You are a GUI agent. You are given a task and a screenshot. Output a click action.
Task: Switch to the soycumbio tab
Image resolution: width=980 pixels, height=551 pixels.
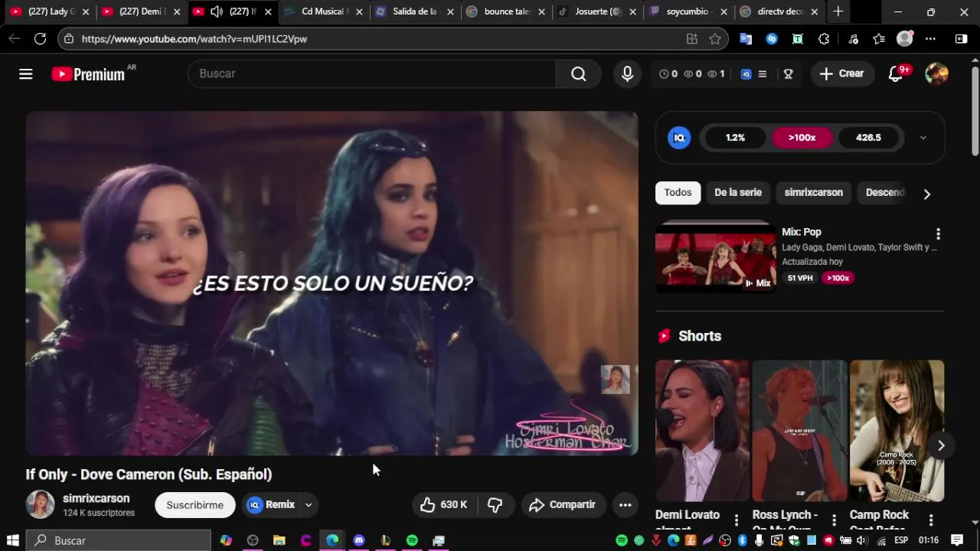click(x=687, y=11)
